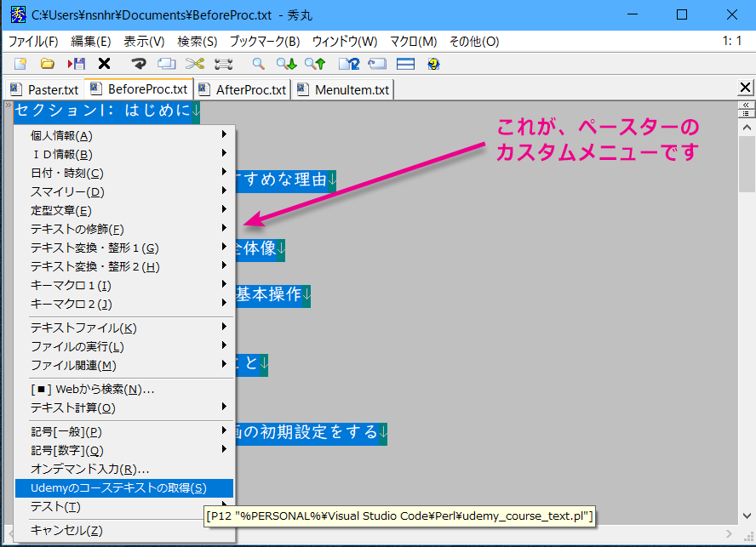Click the horizontal scrollbar right arrow

click(x=729, y=533)
